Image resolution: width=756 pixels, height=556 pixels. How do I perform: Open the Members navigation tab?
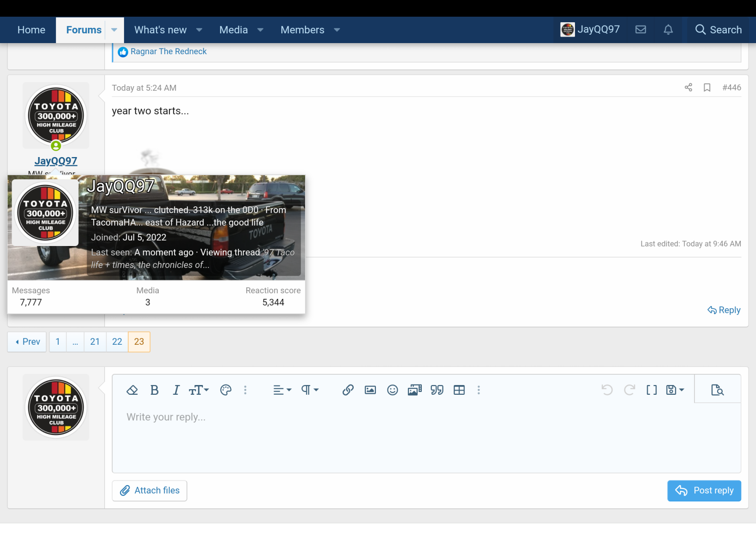[302, 30]
